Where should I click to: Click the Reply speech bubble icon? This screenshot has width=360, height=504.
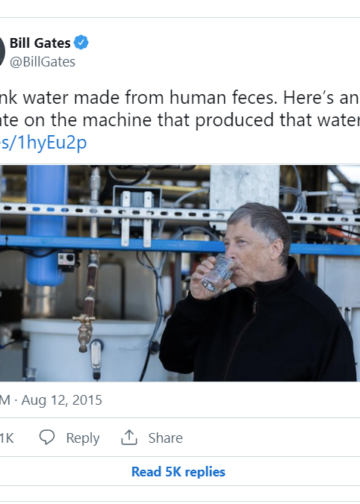[47, 437]
